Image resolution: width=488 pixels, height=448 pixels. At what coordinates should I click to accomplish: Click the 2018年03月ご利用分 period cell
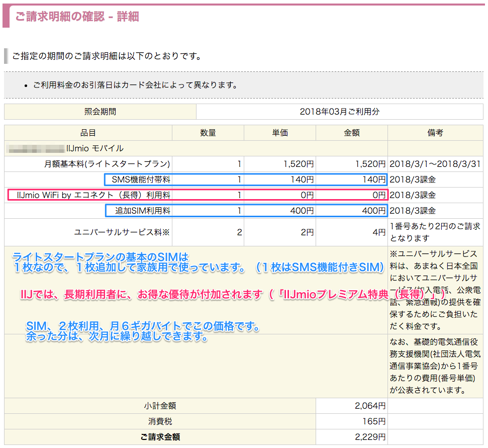[x=339, y=112]
